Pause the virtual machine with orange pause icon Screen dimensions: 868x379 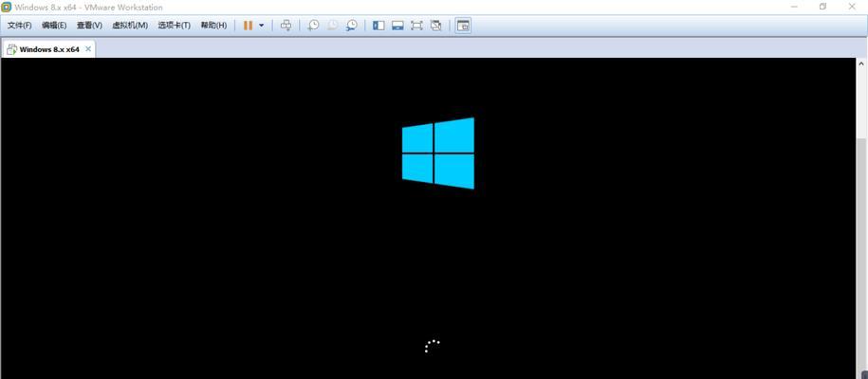248,26
